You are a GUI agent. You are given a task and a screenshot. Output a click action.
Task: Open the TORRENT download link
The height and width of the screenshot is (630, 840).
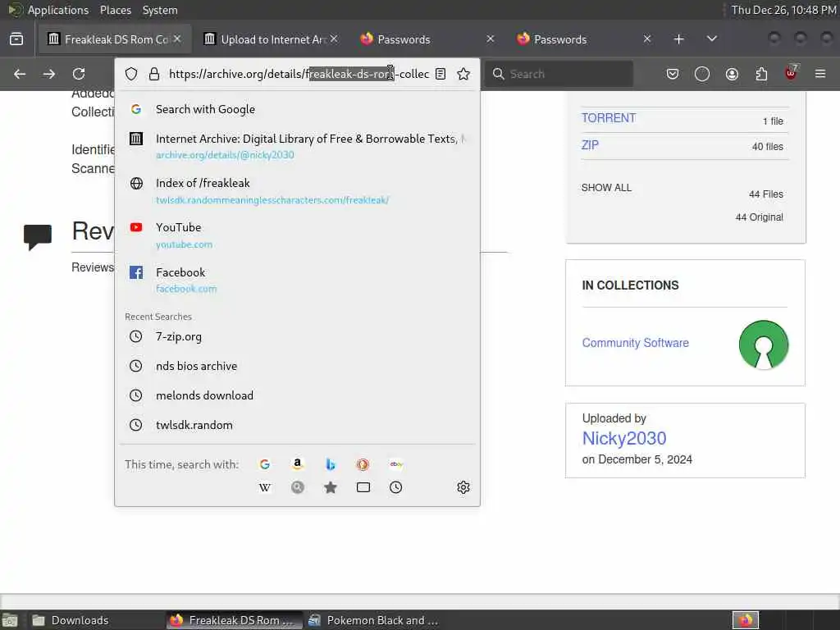(x=609, y=118)
